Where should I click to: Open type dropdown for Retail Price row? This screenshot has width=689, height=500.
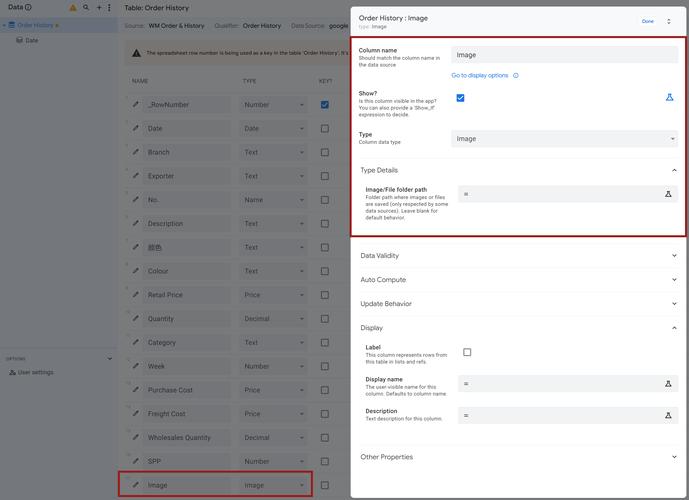(x=273, y=295)
